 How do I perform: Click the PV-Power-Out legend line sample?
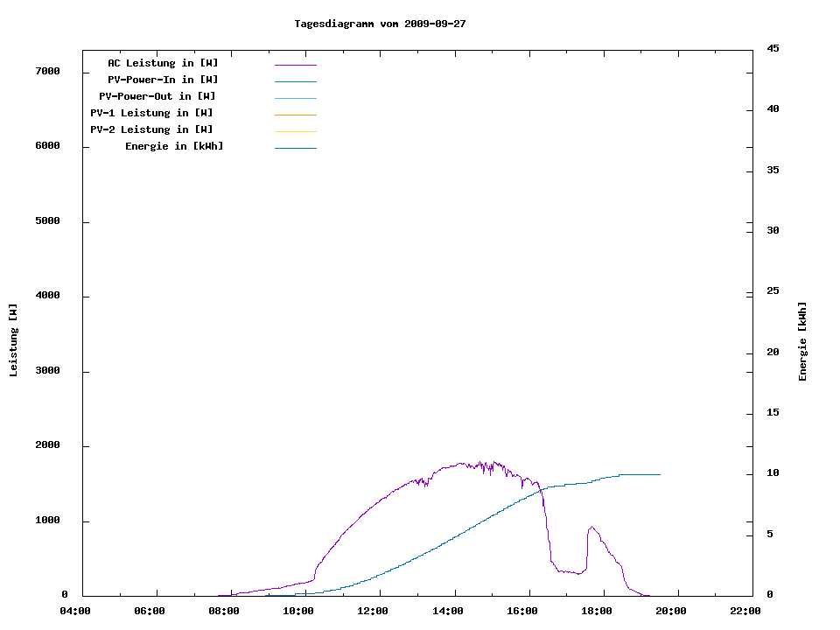295,98
